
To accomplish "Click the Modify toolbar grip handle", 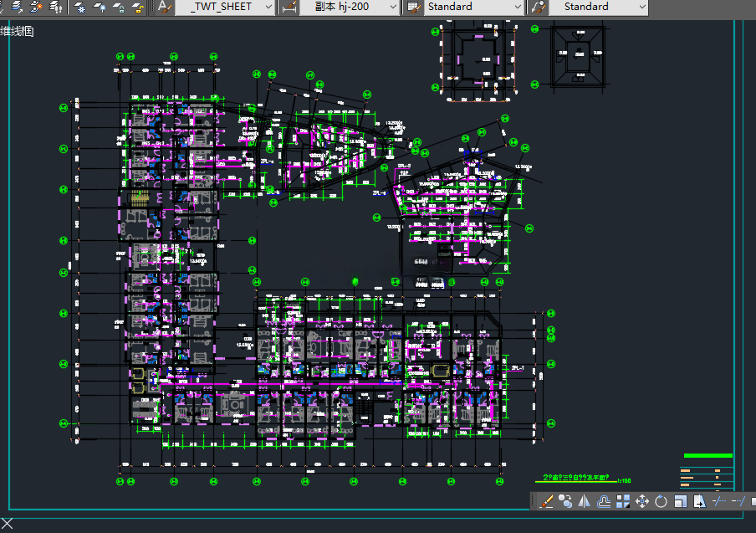I will [534, 501].
